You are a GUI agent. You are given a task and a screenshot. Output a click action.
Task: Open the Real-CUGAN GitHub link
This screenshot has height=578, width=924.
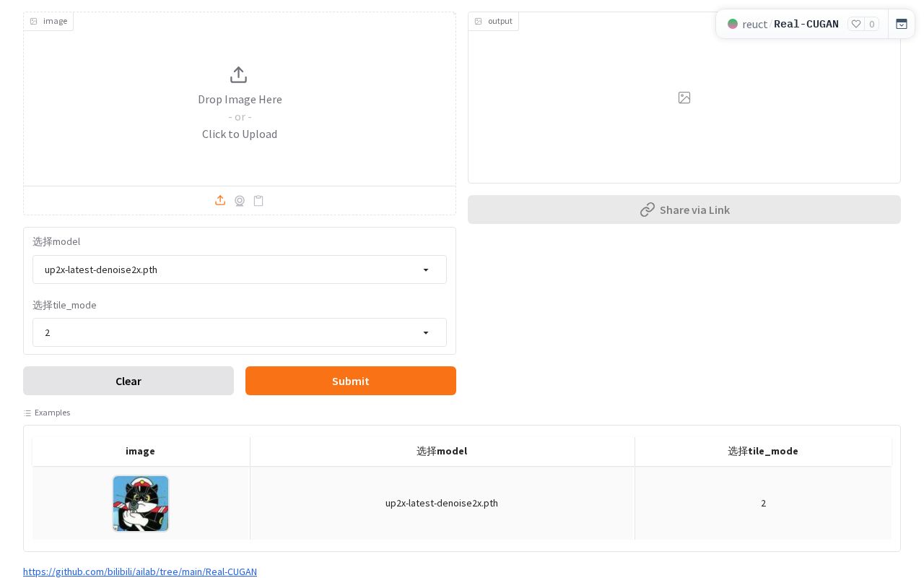point(140,571)
